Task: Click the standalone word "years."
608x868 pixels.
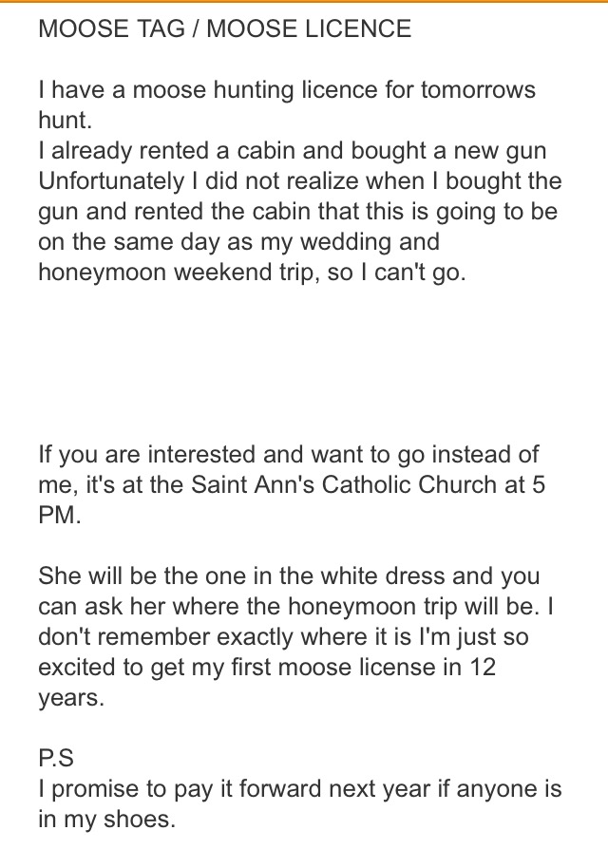Action: (x=68, y=697)
